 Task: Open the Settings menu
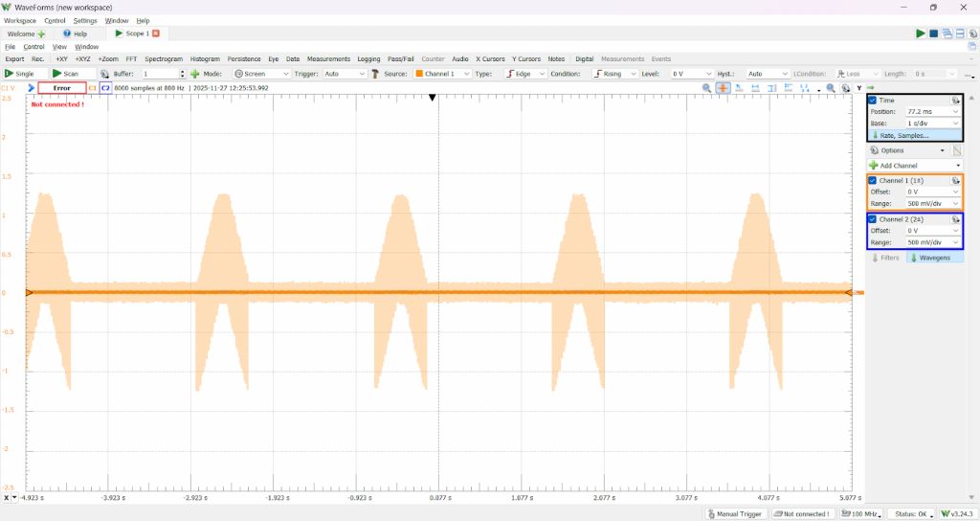(85, 20)
